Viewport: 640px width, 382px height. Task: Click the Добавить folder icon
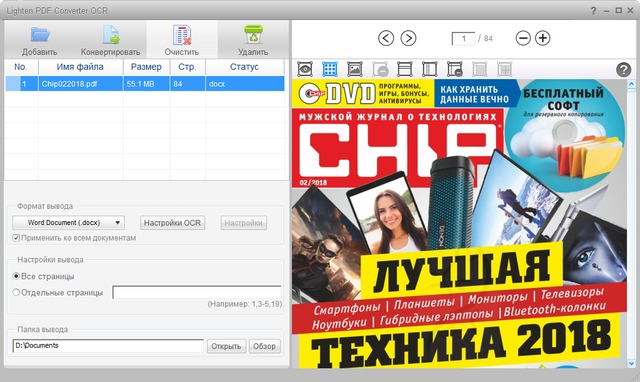(x=40, y=35)
